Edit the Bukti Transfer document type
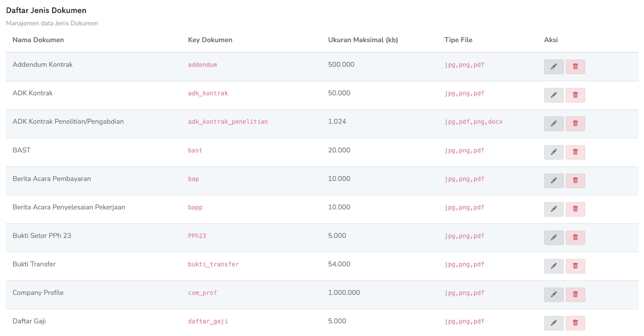The height and width of the screenshot is (336, 644). [553, 266]
